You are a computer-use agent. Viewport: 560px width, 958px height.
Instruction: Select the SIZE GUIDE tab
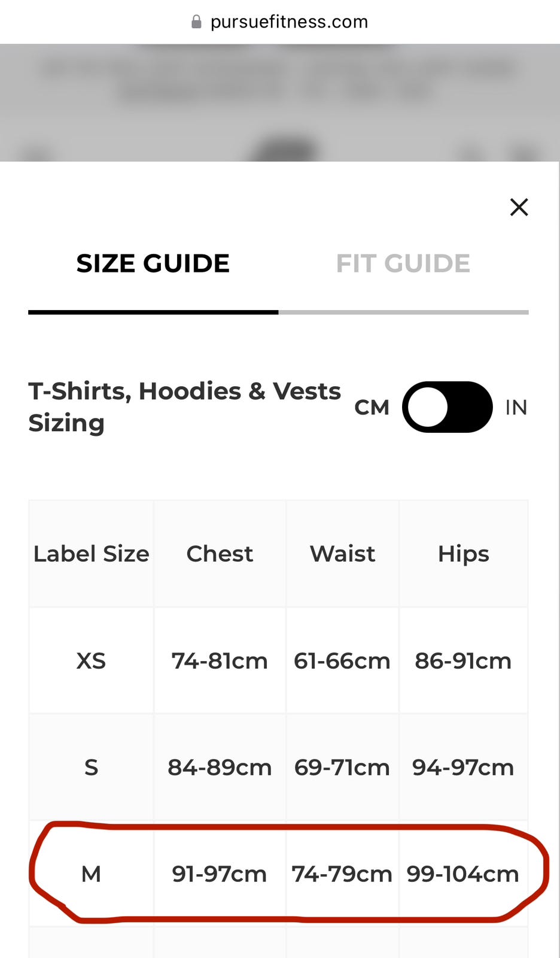tap(153, 263)
